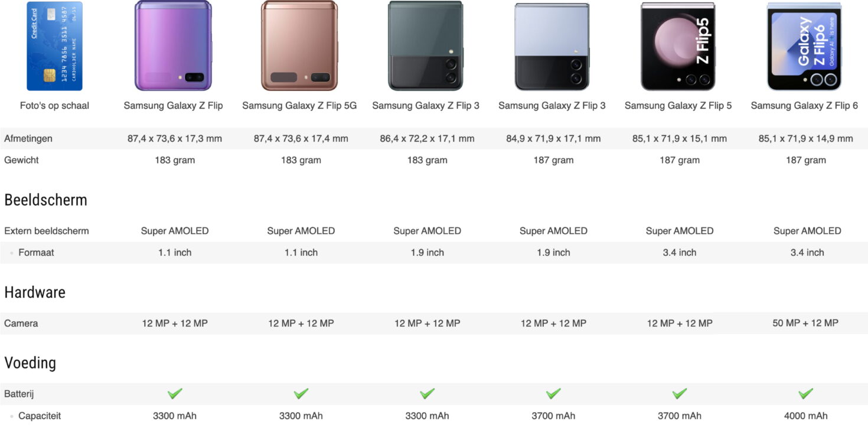Click the Samsung Galaxy Z Flip 6 name
The image size is (868, 427).
point(804,106)
